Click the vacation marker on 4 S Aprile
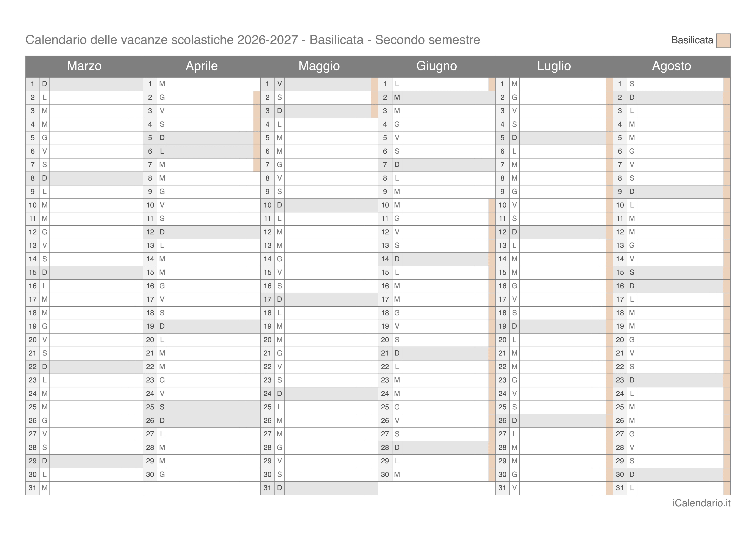 [257, 125]
